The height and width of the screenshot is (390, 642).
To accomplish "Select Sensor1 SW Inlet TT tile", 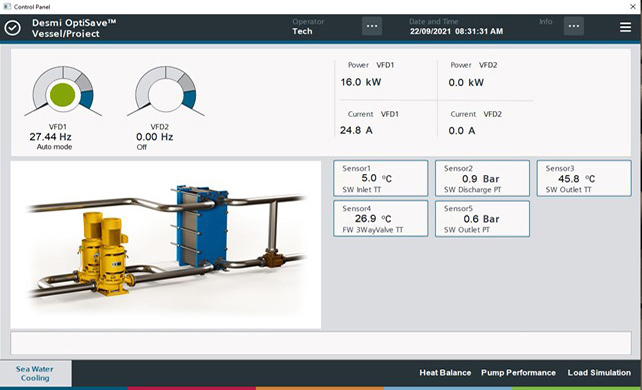I will [x=381, y=178].
